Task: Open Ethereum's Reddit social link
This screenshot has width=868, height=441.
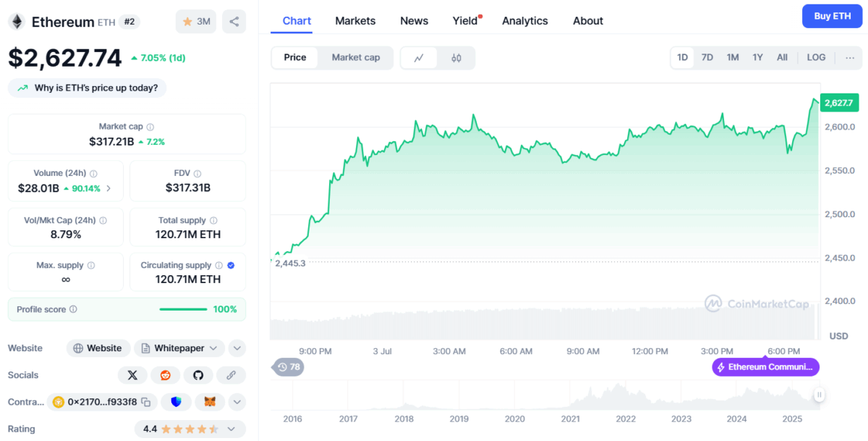Action: [165, 375]
